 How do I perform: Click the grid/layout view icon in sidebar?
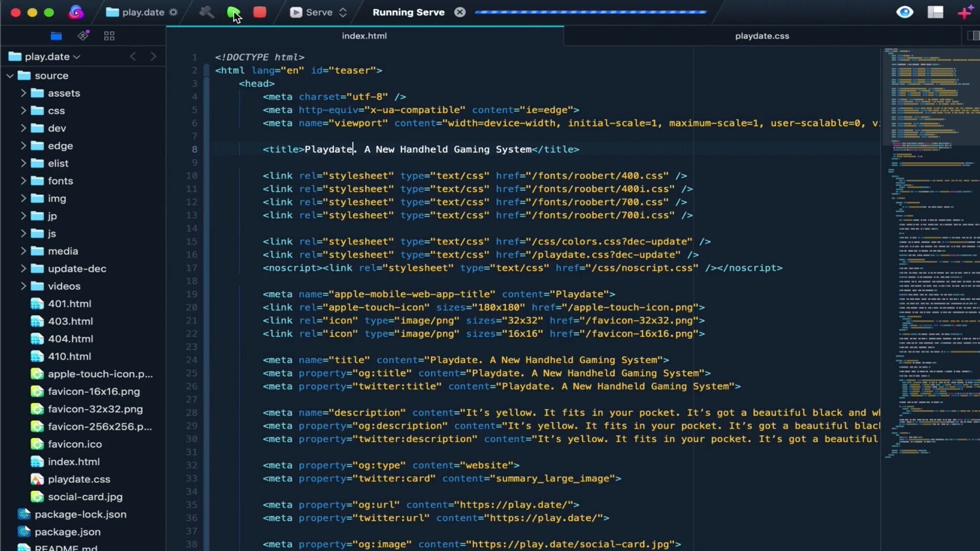coord(109,35)
